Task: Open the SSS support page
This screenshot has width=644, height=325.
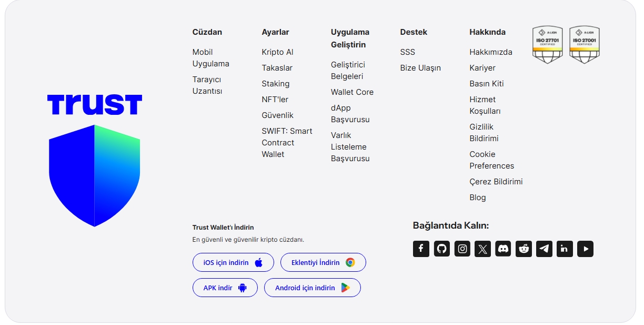Action: (407, 52)
